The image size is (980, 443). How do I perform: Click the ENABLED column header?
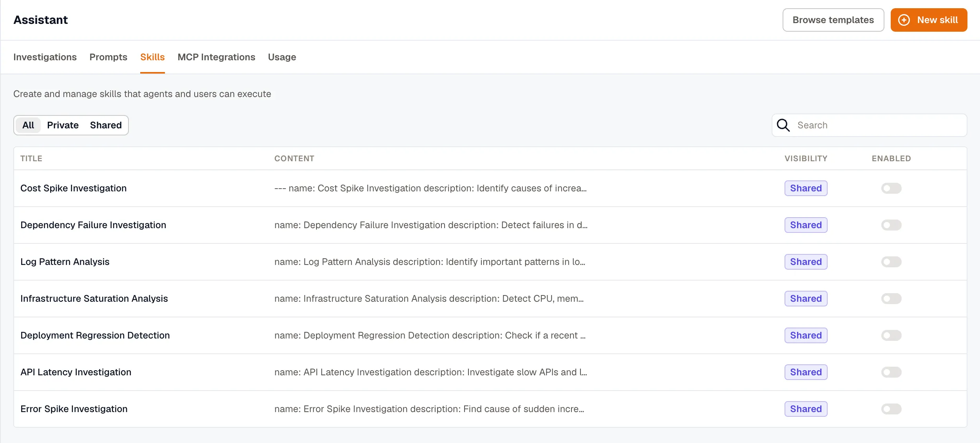coord(891,158)
